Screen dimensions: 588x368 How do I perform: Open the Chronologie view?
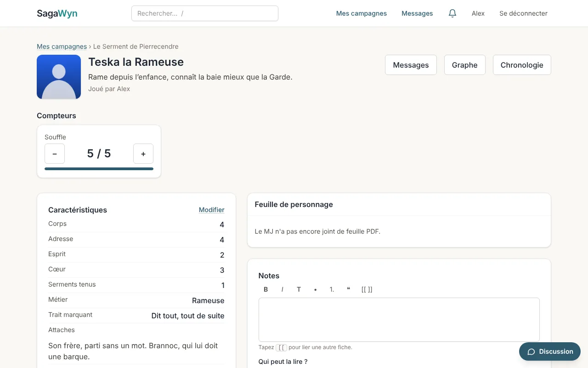click(522, 65)
